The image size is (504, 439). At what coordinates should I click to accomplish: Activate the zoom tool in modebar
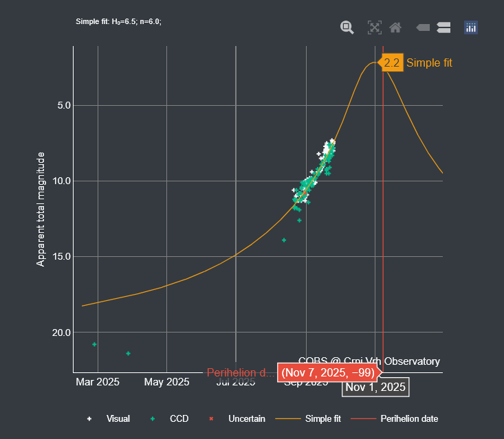[347, 27]
